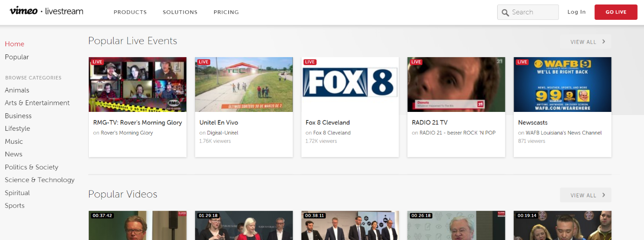This screenshot has height=240, width=644.
Task: Click the 871 viewers text
Action: 531,141
